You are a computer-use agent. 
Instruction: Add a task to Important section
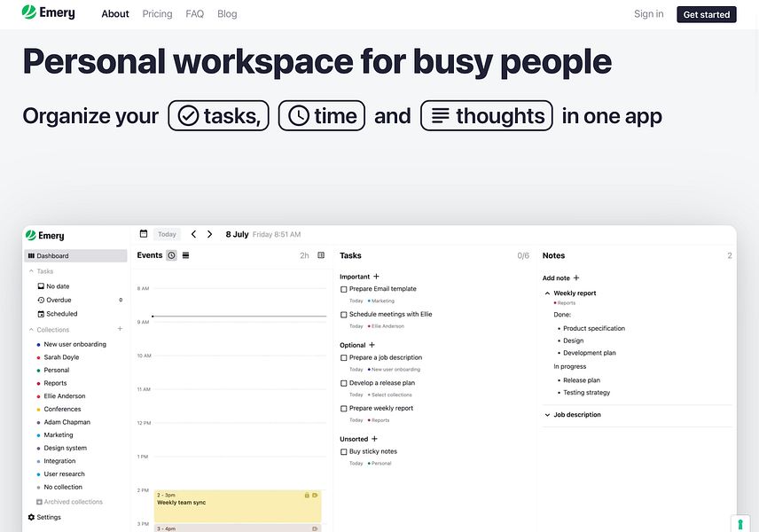[x=376, y=277]
